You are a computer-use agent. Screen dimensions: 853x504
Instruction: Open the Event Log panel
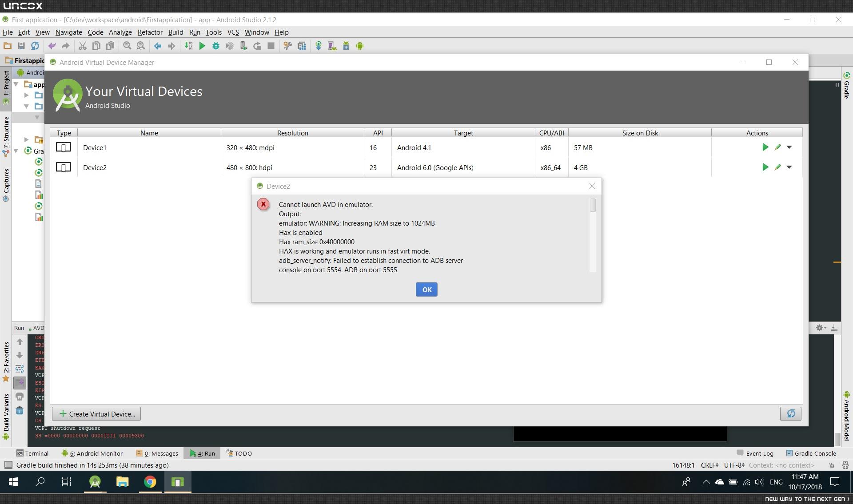tap(755, 453)
